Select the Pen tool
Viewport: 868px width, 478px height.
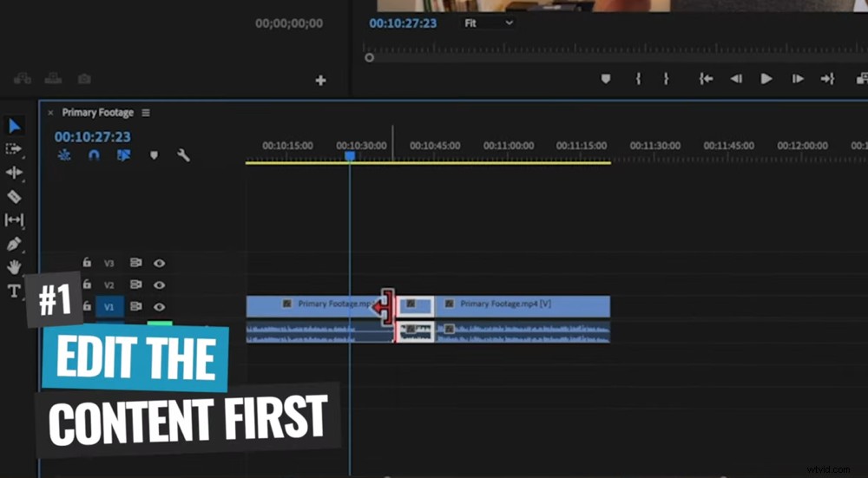coord(14,244)
